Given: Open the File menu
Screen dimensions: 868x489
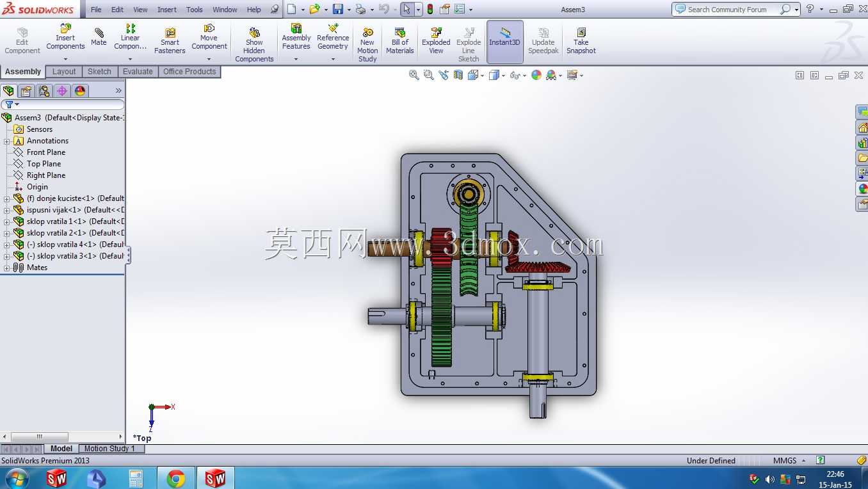Looking at the screenshot, I should tap(96, 10).
